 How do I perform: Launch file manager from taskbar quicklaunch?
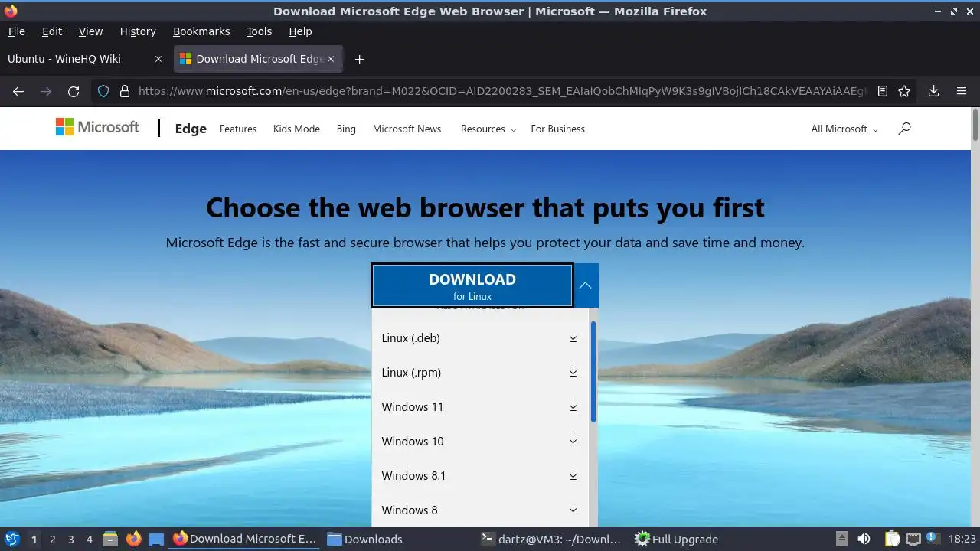[x=110, y=539]
